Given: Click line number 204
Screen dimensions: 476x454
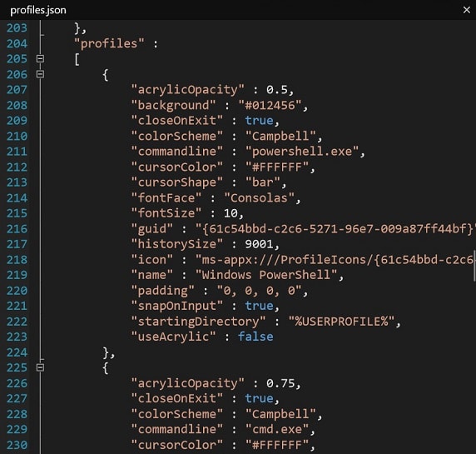Looking at the screenshot, I should (17, 43).
